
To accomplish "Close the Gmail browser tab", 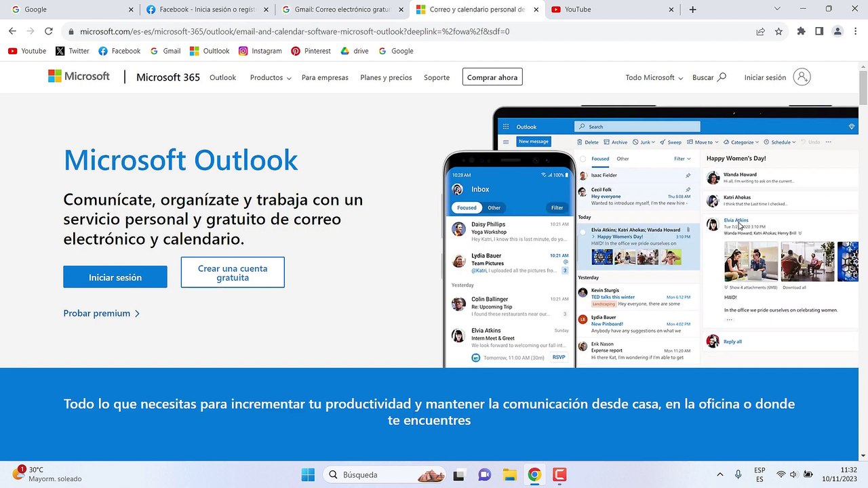I will pyautogui.click(x=401, y=9).
